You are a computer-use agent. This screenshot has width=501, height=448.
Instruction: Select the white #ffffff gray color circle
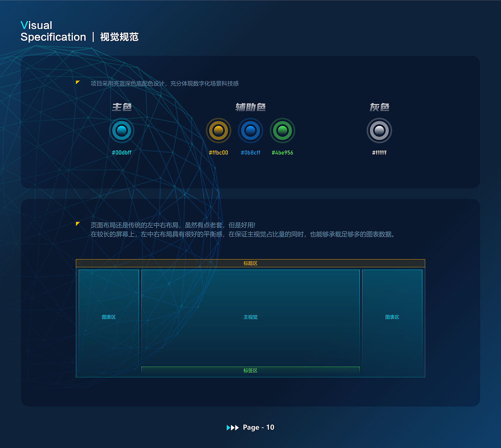(x=379, y=130)
